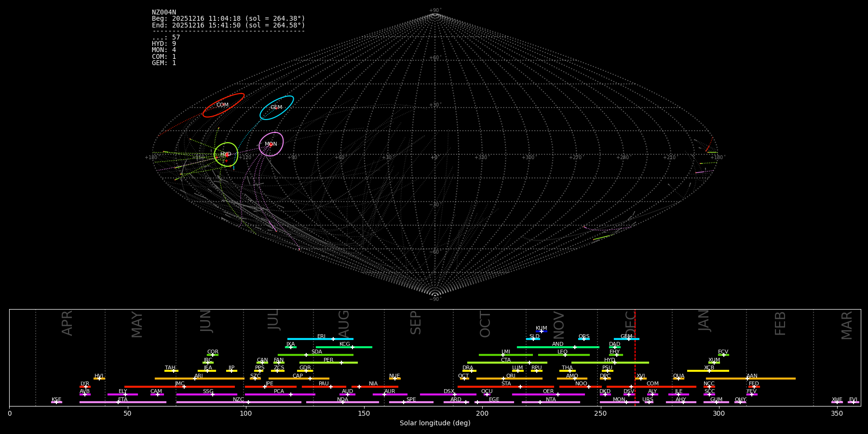Select the pink MON radiant circle on sky map
This screenshot has height=434, width=868.
[x=271, y=144]
